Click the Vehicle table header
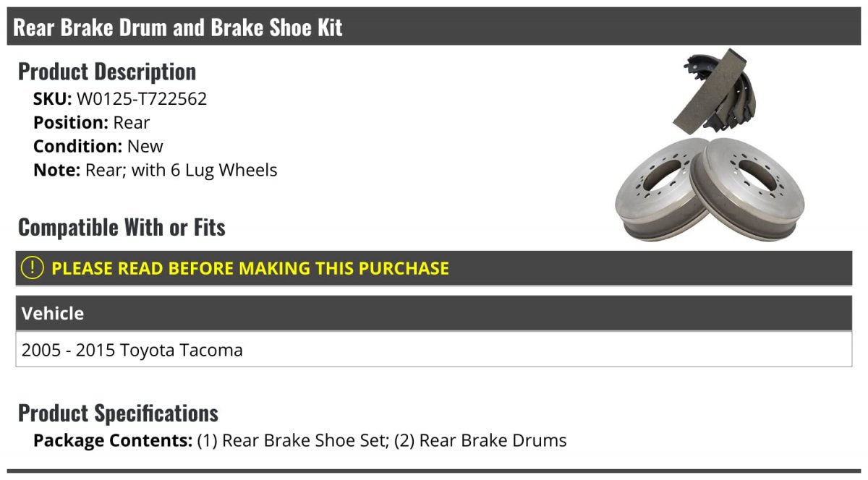This screenshot has height=480, width=868. [x=434, y=313]
